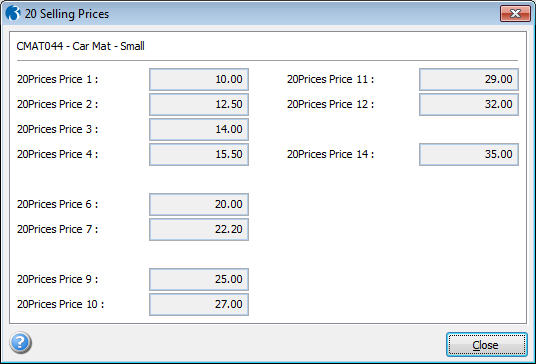
Task: Select the Price 1 field showing 10.00
Action: click(199, 79)
